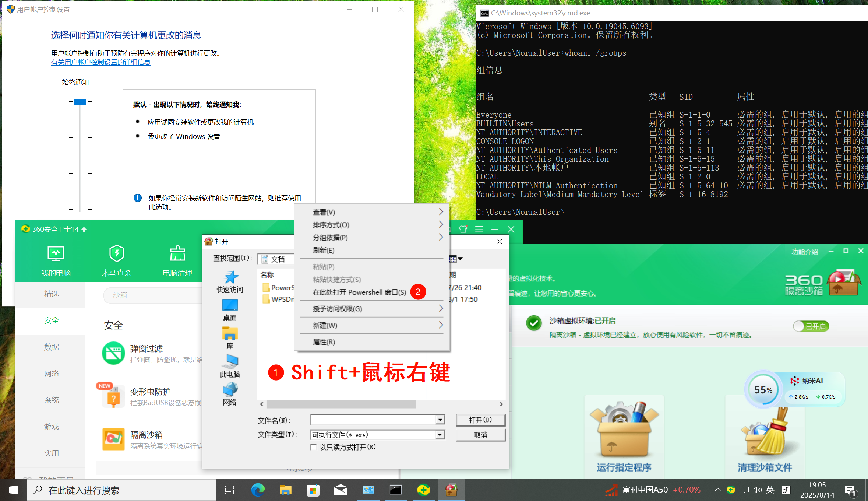Expand the 排序方式 submenu
The width and height of the screenshot is (868, 501).
click(330, 225)
